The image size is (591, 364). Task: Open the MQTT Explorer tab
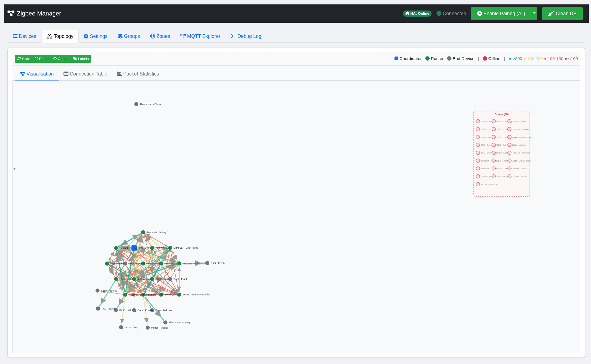(x=200, y=36)
